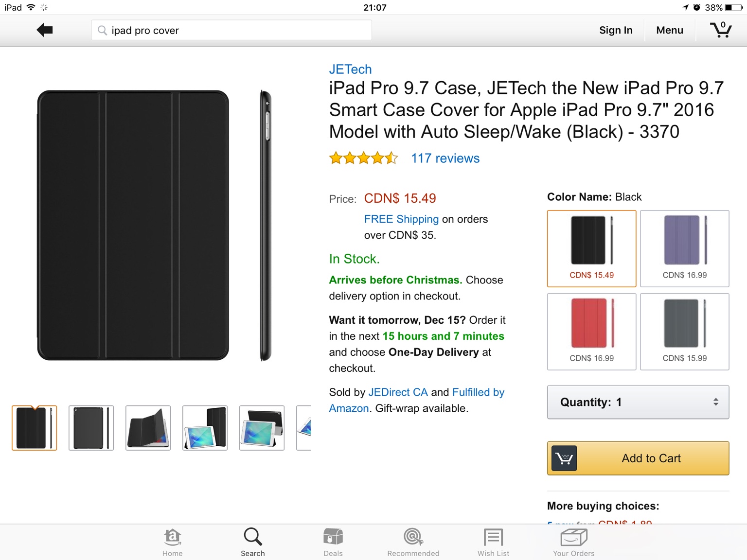Choose the gray case CDN$ 15.99
747x560 pixels.
pos(685,332)
